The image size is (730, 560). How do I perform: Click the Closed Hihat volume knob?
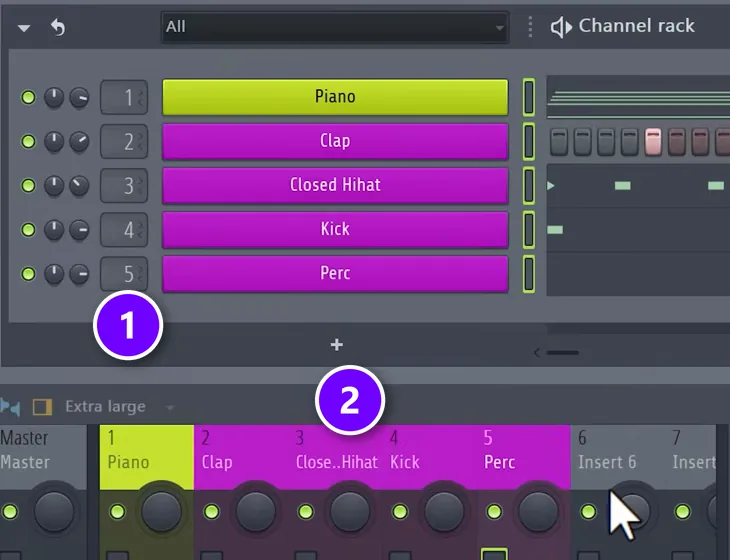click(x=79, y=185)
